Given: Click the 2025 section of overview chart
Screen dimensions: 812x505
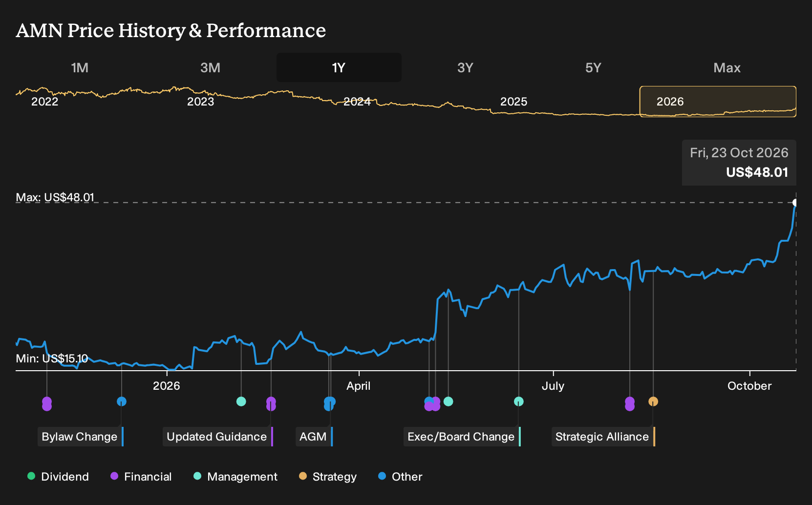Looking at the screenshot, I should tap(514, 102).
